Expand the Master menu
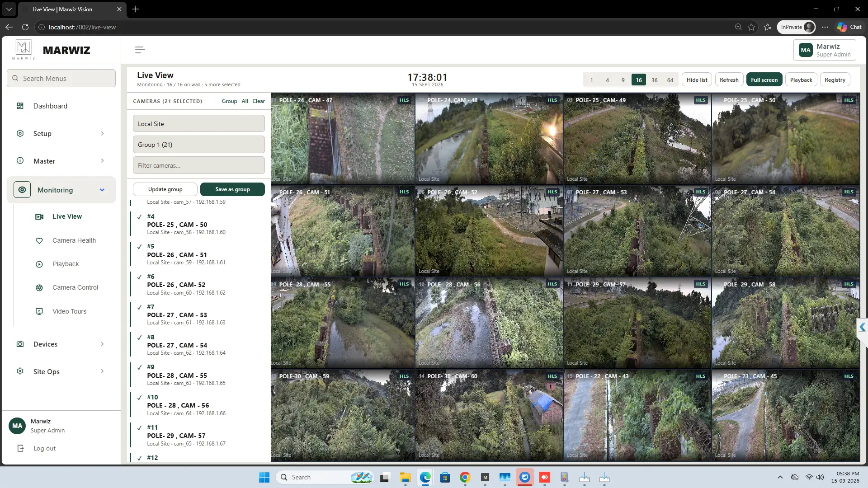 [61, 161]
